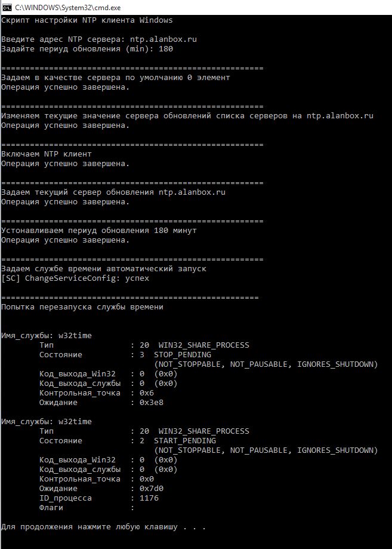Viewport: 392px width, 549px height.
Task: Click the first WIN32_SHARE_PROCESS type text
Action: coord(204,345)
